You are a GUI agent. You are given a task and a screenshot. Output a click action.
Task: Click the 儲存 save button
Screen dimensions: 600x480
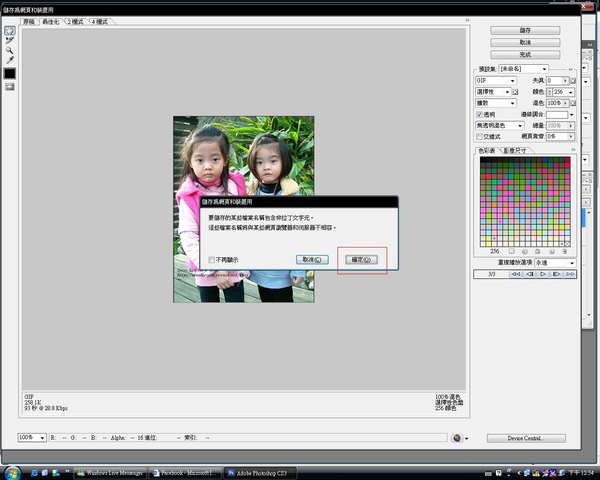[x=525, y=30]
